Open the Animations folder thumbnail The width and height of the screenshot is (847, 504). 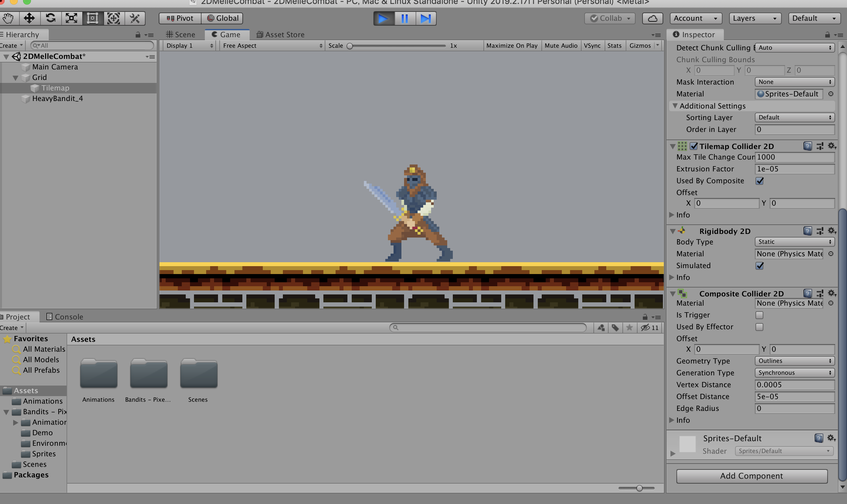(x=98, y=374)
